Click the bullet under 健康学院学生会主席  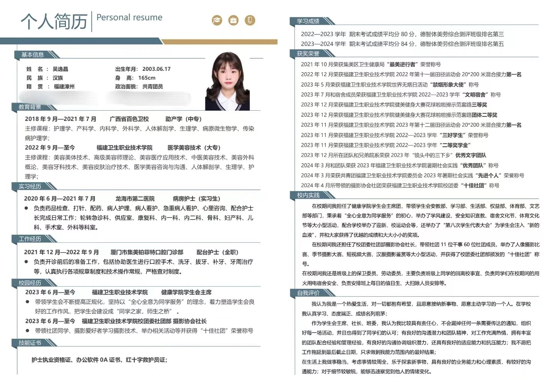click(28, 302)
